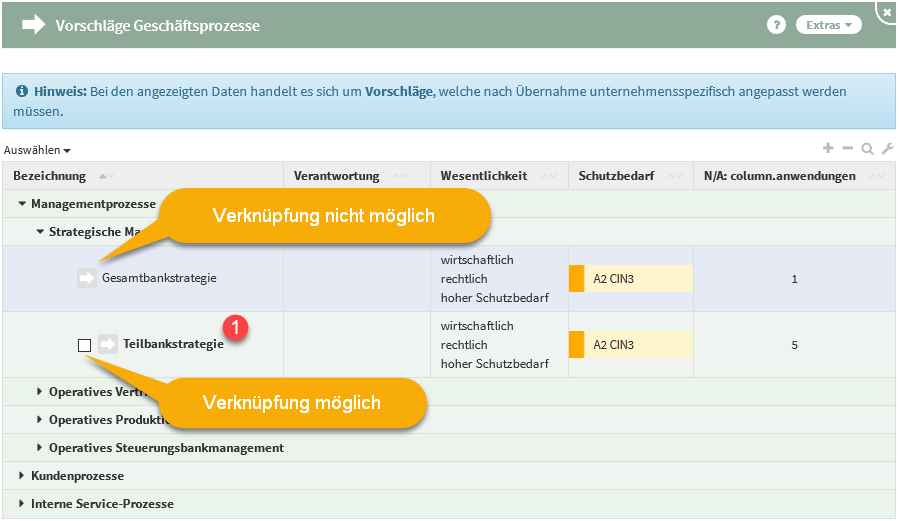The width and height of the screenshot is (899, 521).
Task: Click the plus icon to expand all rows
Action: coord(828,148)
